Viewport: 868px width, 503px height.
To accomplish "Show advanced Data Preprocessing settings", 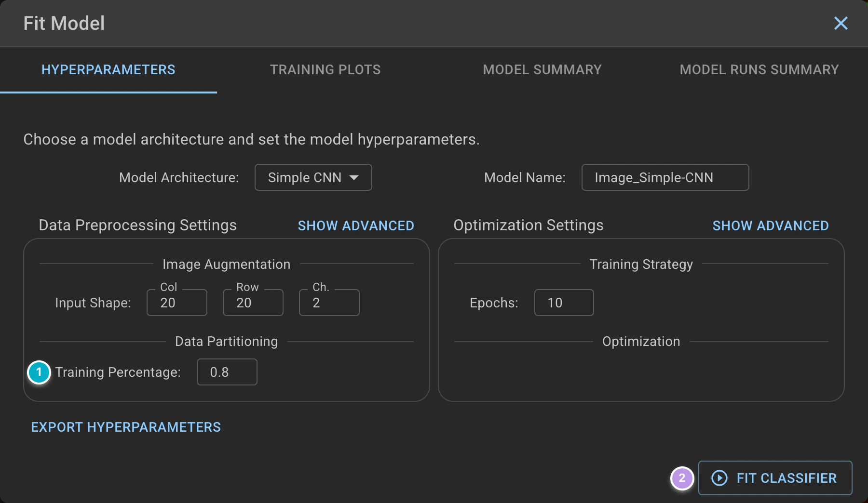I will tap(356, 225).
